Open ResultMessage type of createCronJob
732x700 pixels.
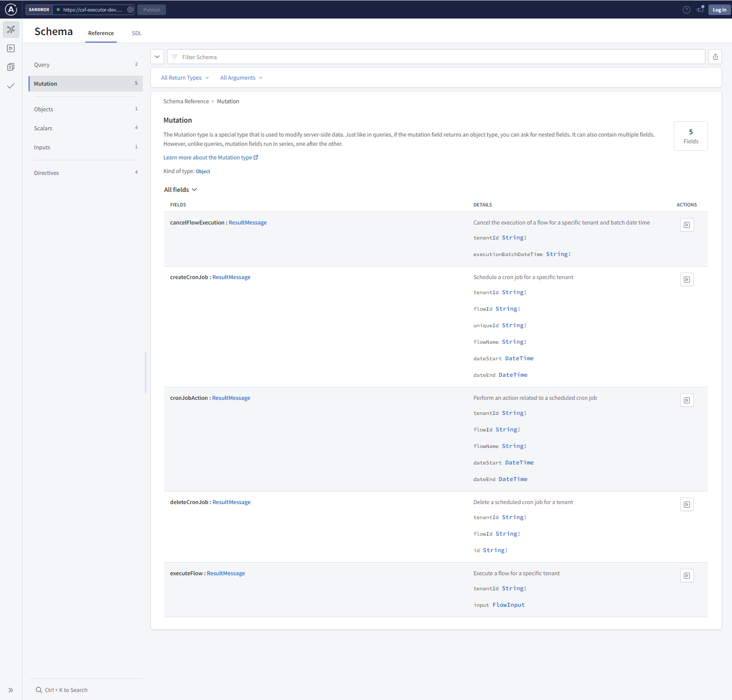point(232,277)
